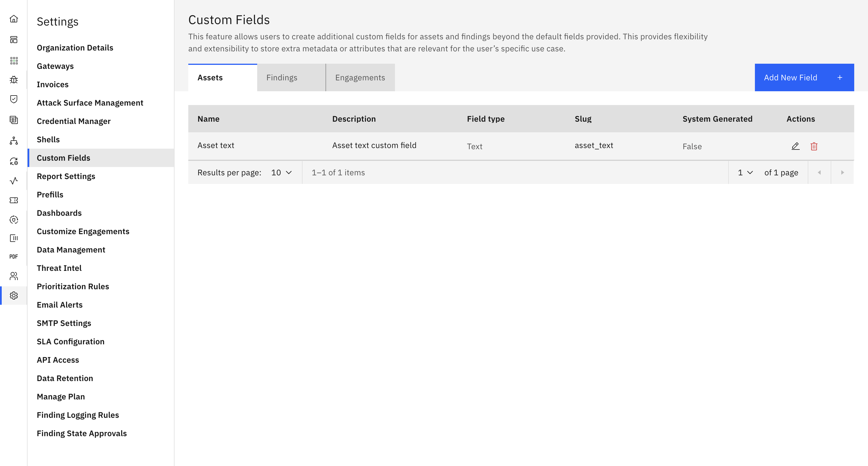Delete the Asset text custom field

click(x=814, y=146)
